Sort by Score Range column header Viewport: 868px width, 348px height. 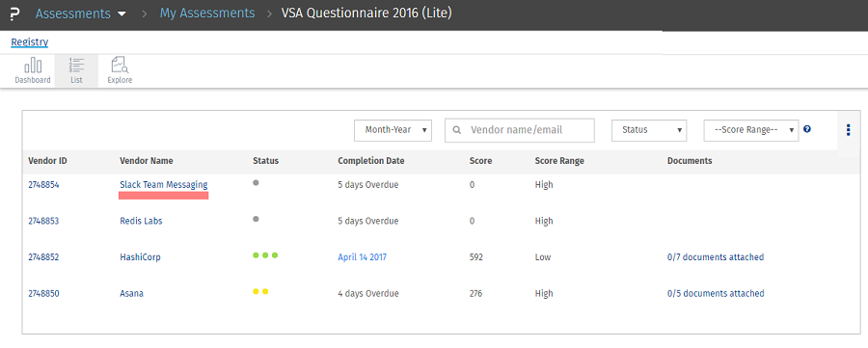pyautogui.click(x=559, y=161)
